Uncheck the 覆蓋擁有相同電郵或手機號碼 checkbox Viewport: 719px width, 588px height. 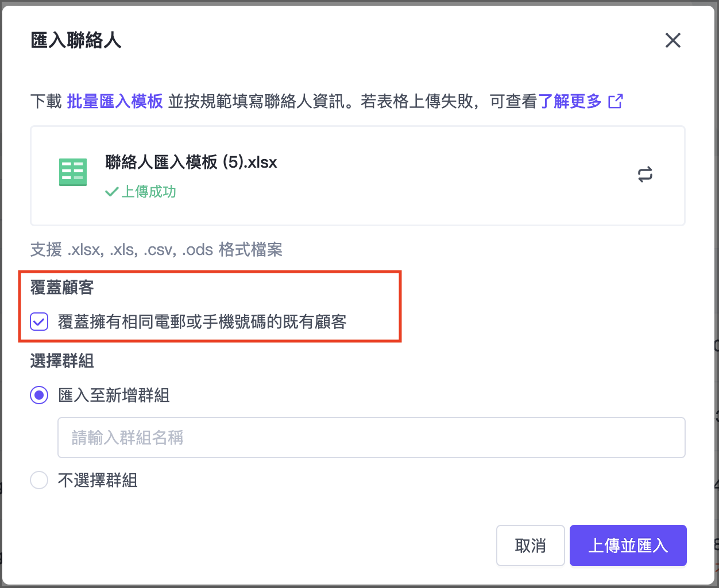(39, 322)
